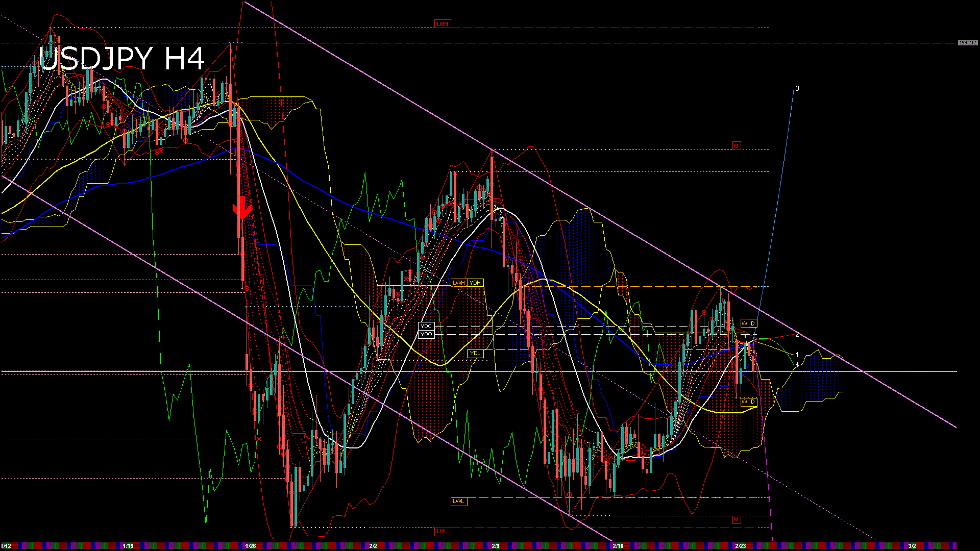Image resolution: width=980 pixels, height=551 pixels.
Task: Select the upper W pivot label box
Action: [745, 323]
